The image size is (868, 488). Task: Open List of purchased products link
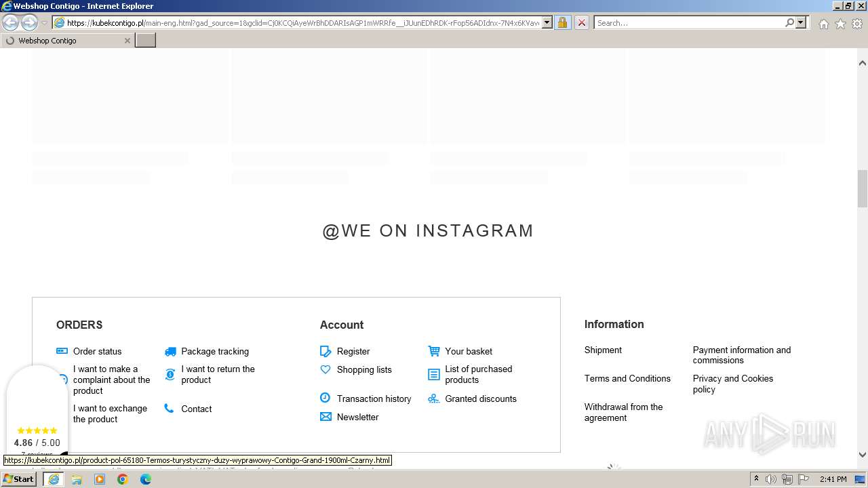479,374
